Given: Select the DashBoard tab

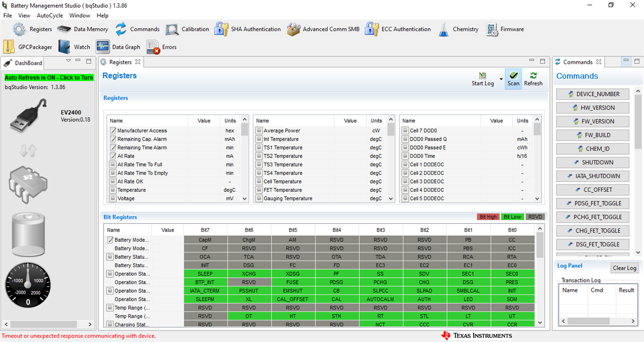Looking at the screenshot, I should tap(23, 63).
